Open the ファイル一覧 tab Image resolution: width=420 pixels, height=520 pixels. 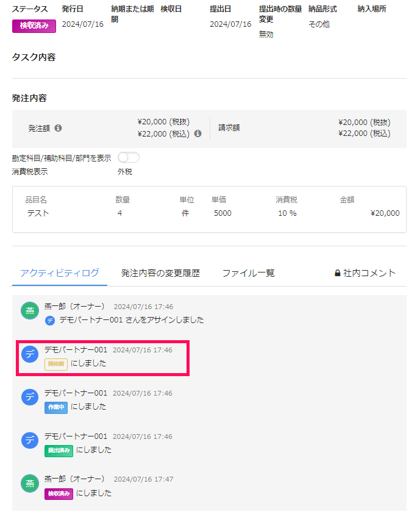[248, 273]
